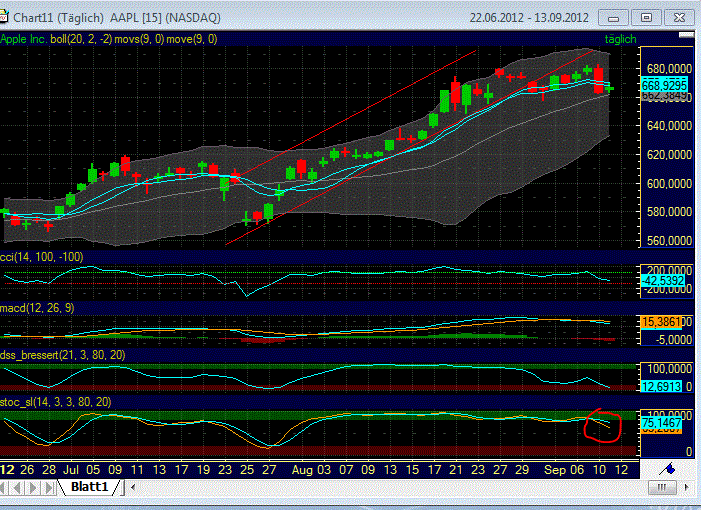Screen dimensions: 701x510
Task: Click the date range 22.06.2012 - 13.09.2012
Action: tap(529, 18)
